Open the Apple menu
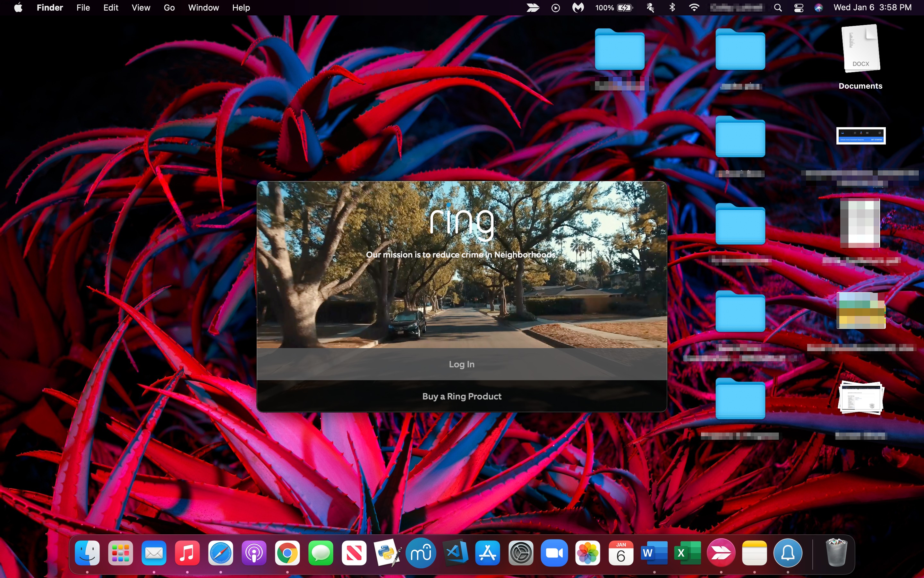Viewport: 924px width, 578px height. pyautogui.click(x=18, y=7)
